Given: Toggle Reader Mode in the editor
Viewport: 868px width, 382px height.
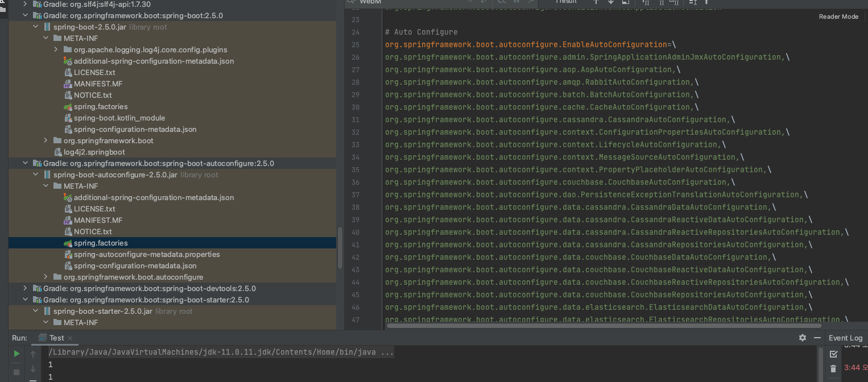Looking at the screenshot, I should [x=838, y=16].
